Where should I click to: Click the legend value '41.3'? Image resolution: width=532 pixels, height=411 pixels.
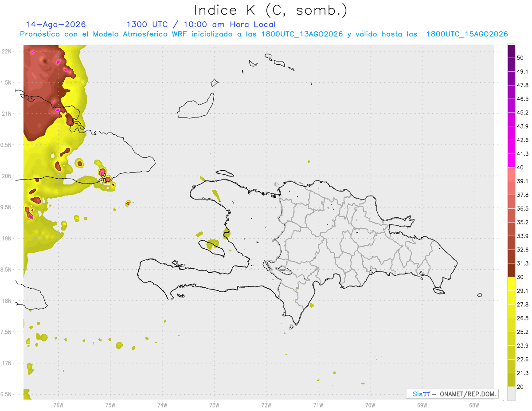pyautogui.click(x=523, y=154)
